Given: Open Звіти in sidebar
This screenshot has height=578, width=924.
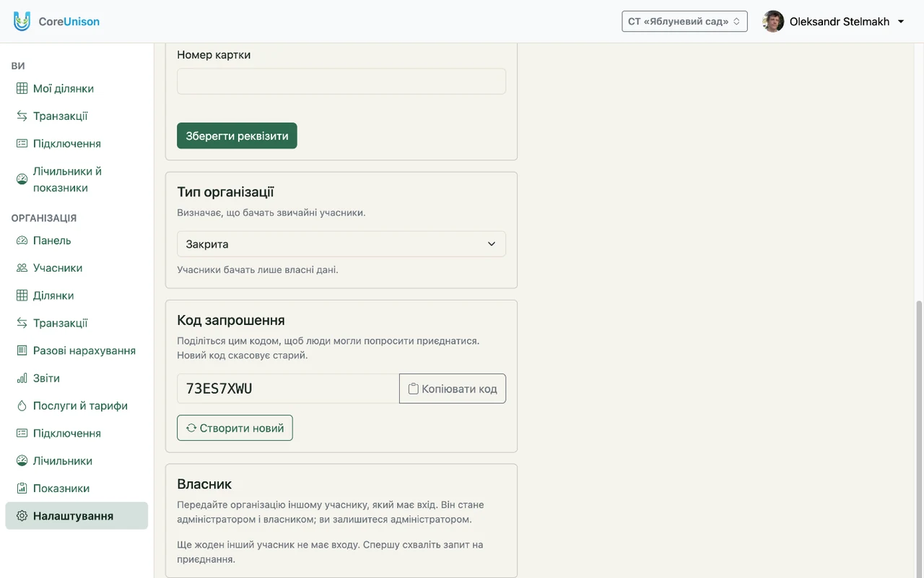Looking at the screenshot, I should point(77,379).
